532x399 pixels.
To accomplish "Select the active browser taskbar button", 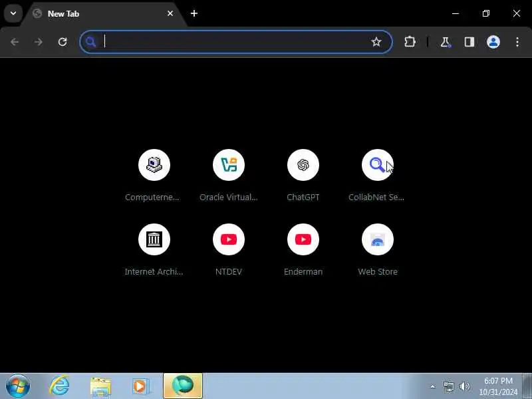I will tap(183, 386).
